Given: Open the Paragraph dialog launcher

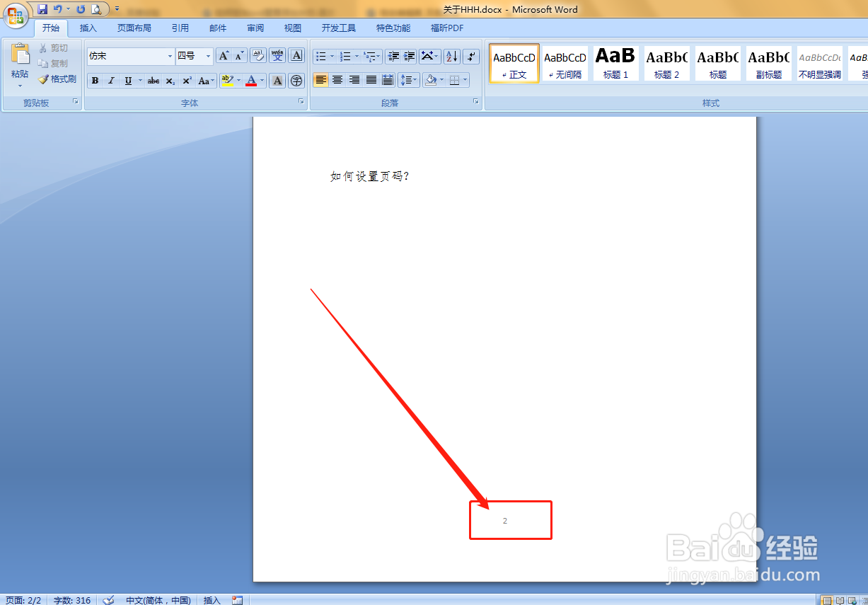Looking at the screenshot, I should pos(476,102).
